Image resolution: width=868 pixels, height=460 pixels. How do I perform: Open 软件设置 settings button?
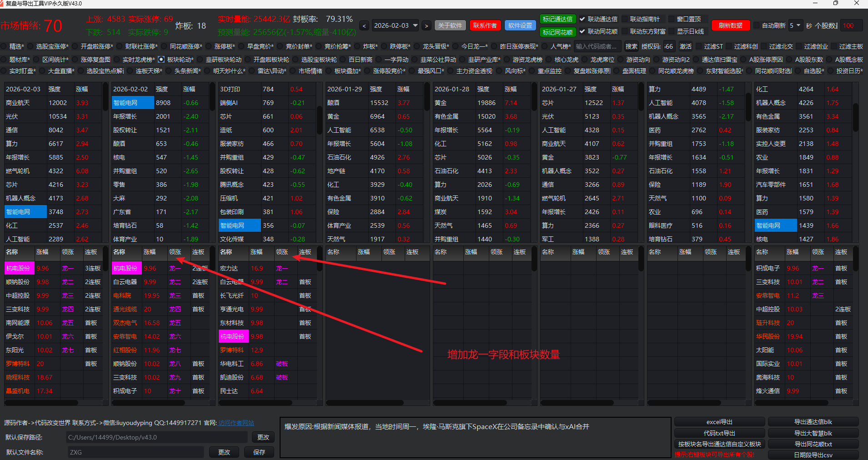point(520,26)
